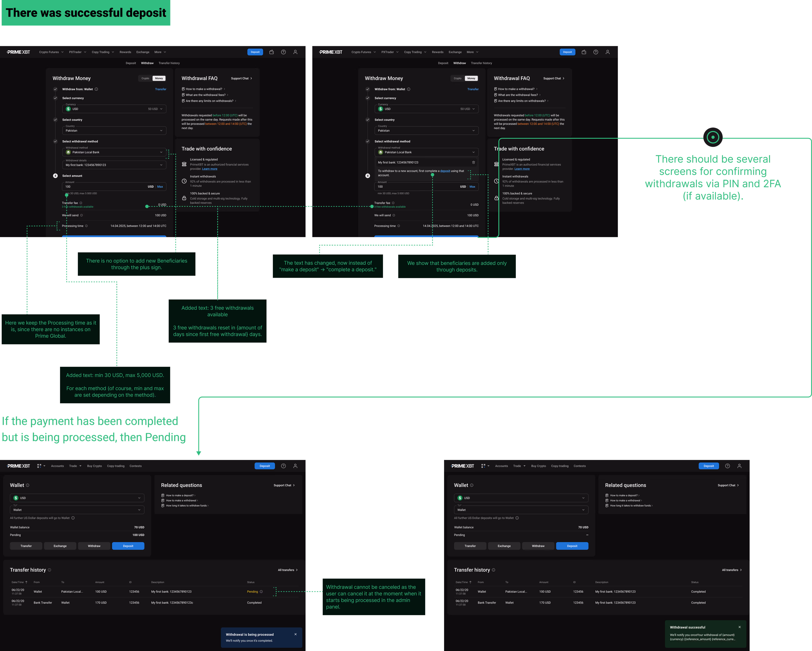The width and height of the screenshot is (812, 651).
Task: Dismiss the Withdrawal successful notification
Action: coord(739,627)
